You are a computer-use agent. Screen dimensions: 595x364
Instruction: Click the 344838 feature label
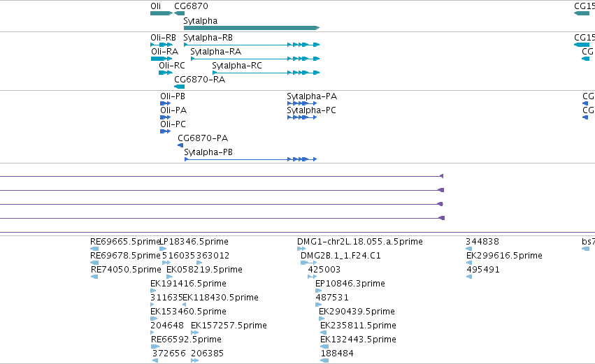pyautogui.click(x=482, y=242)
